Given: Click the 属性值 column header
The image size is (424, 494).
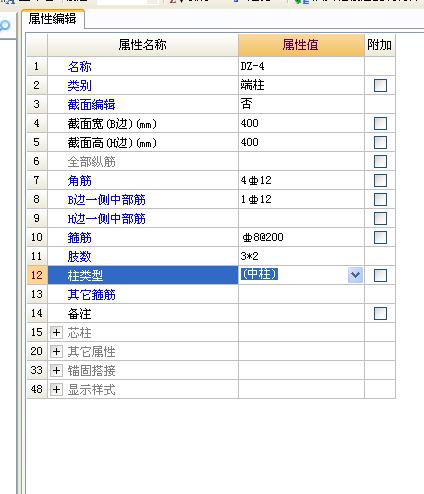Looking at the screenshot, I should point(301,45).
